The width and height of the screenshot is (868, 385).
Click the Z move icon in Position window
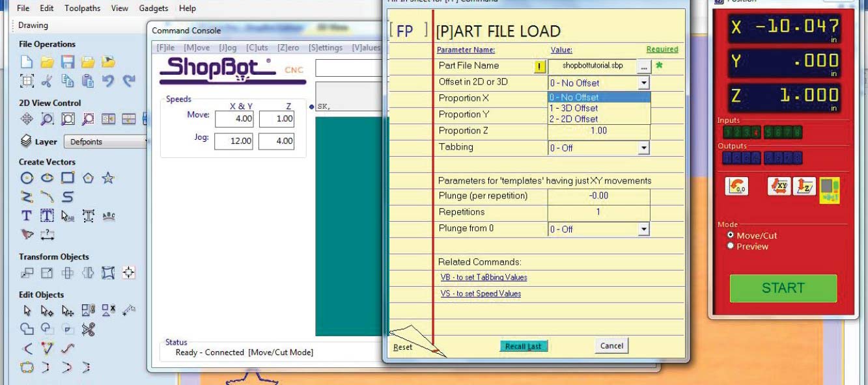click(x=804, y=187)
